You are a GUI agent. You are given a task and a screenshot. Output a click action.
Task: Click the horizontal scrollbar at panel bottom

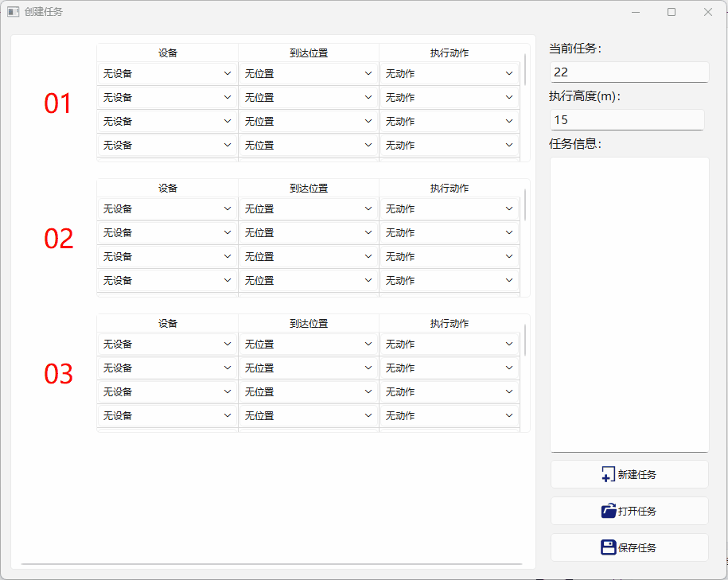(x=271, y=564)
